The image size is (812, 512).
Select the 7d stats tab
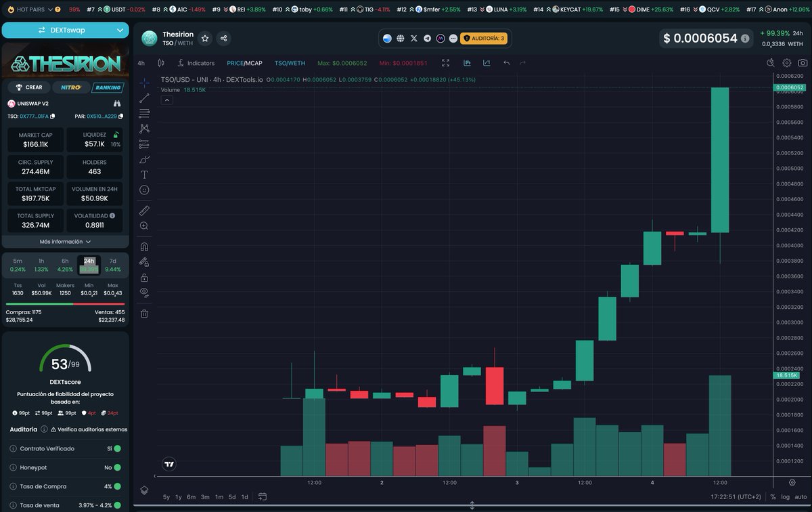[x=113, y=265]
